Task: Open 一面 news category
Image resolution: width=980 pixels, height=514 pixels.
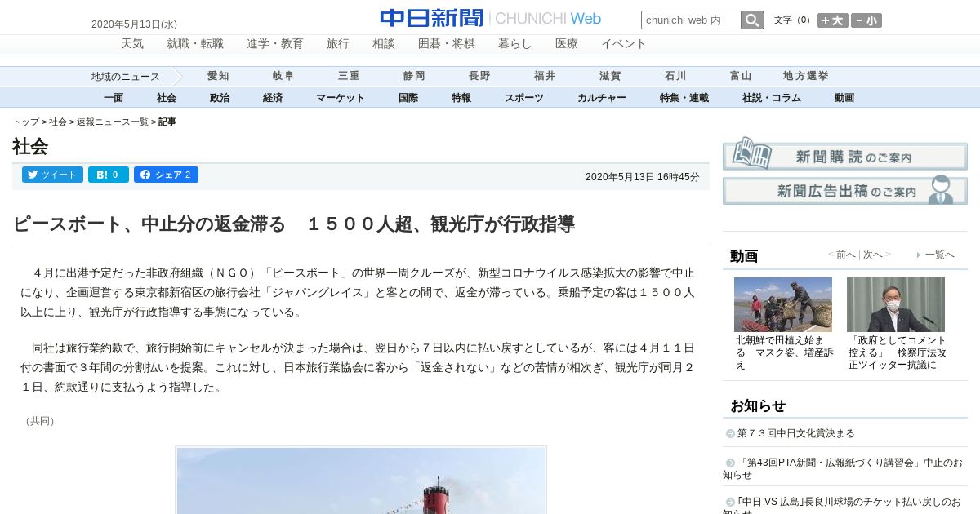Action: 114,98
